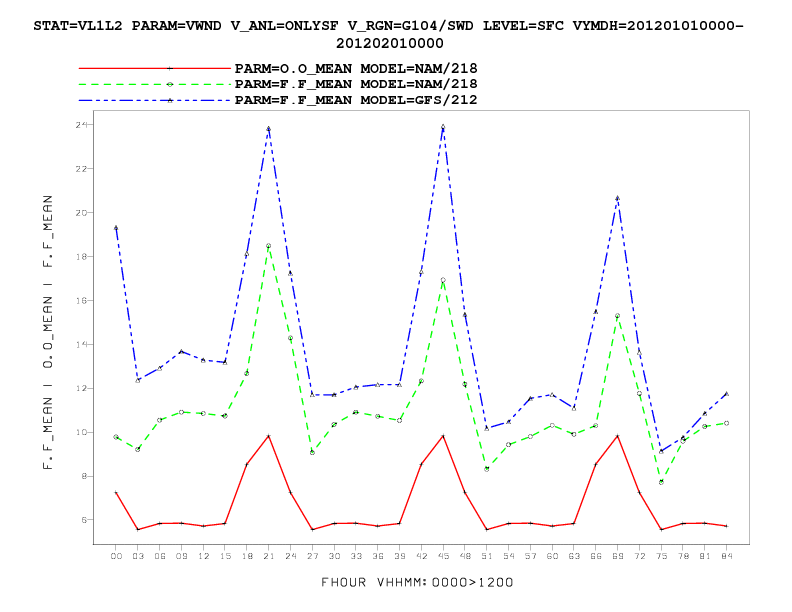Click green NAM peak marker at hour 45

443,280
